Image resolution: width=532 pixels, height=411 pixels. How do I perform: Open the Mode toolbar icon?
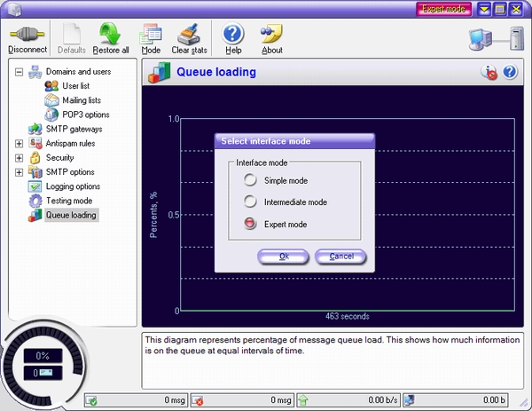pyautogui.click(x=151, y=36)
